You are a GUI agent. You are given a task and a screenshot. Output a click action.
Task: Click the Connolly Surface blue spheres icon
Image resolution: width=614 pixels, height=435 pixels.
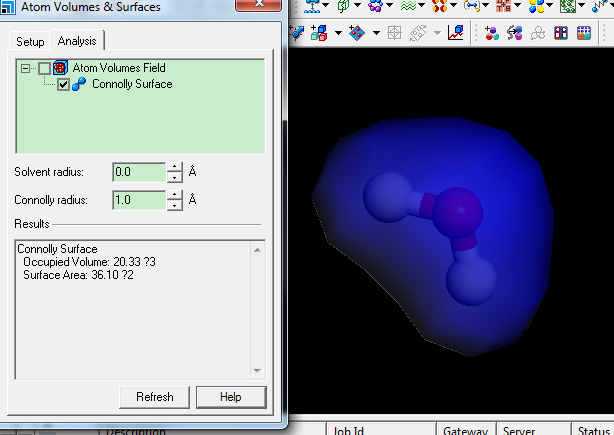point(79,84)
